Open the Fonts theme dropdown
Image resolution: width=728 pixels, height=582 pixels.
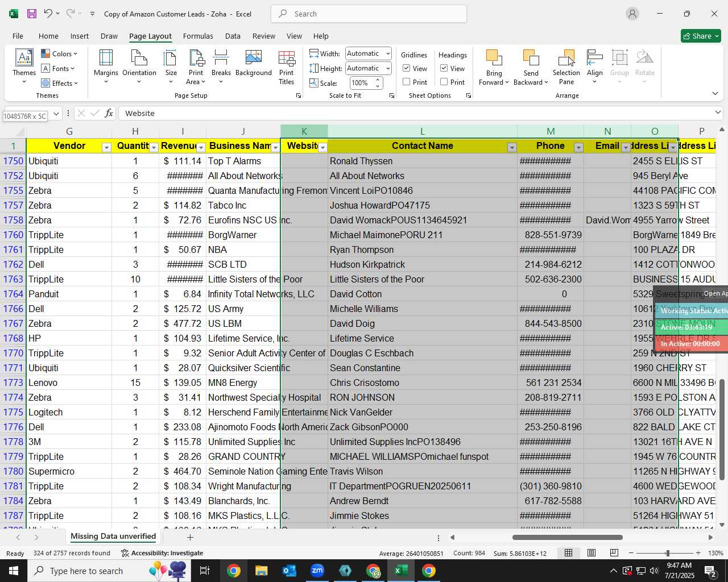(x=58, y=69)
